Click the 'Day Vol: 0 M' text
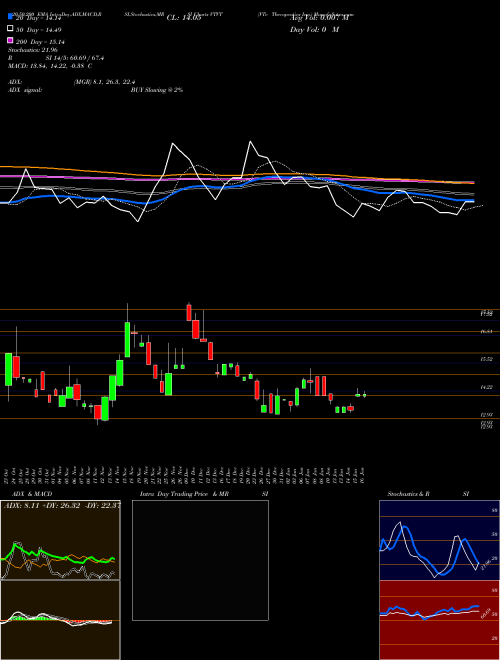This screenshot has width=500, height=660. (314, 29)
